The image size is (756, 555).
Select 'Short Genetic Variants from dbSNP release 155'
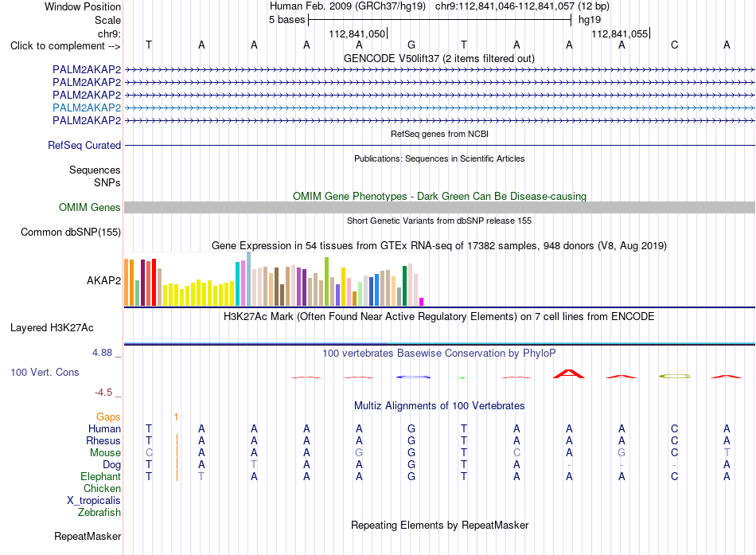click(439, 221)
